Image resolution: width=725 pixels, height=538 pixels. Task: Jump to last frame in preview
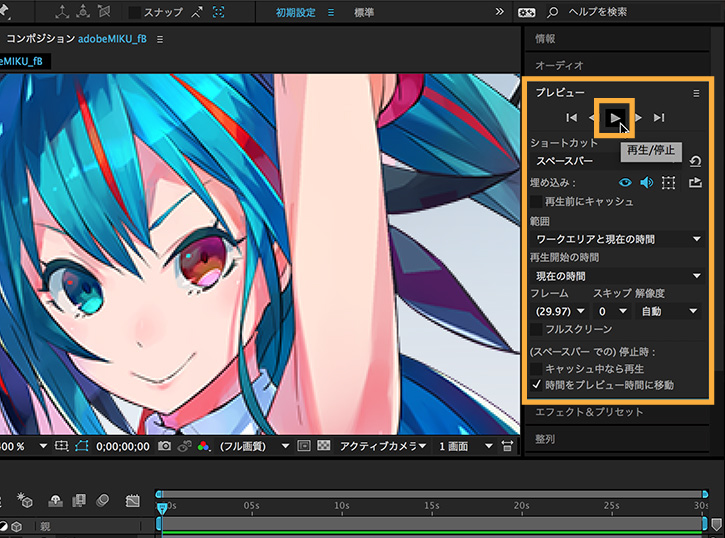coord(659,118)
